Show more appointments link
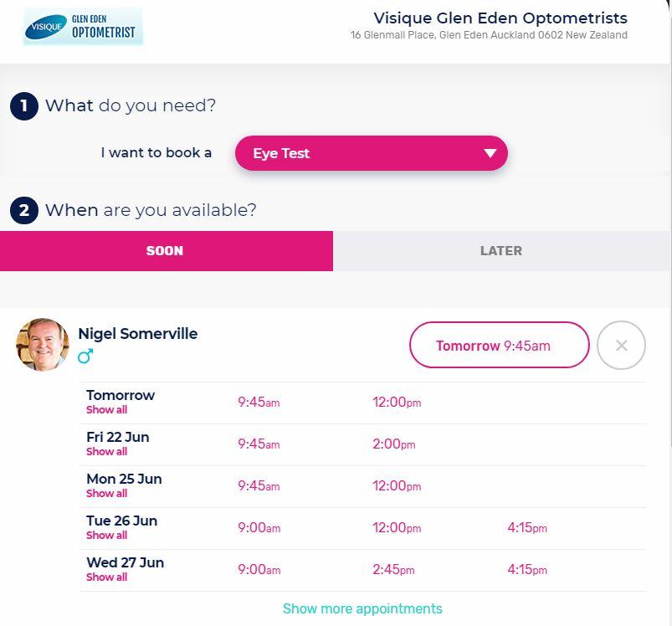The height and width of the screenshot is (626, 672). [362, 608]
